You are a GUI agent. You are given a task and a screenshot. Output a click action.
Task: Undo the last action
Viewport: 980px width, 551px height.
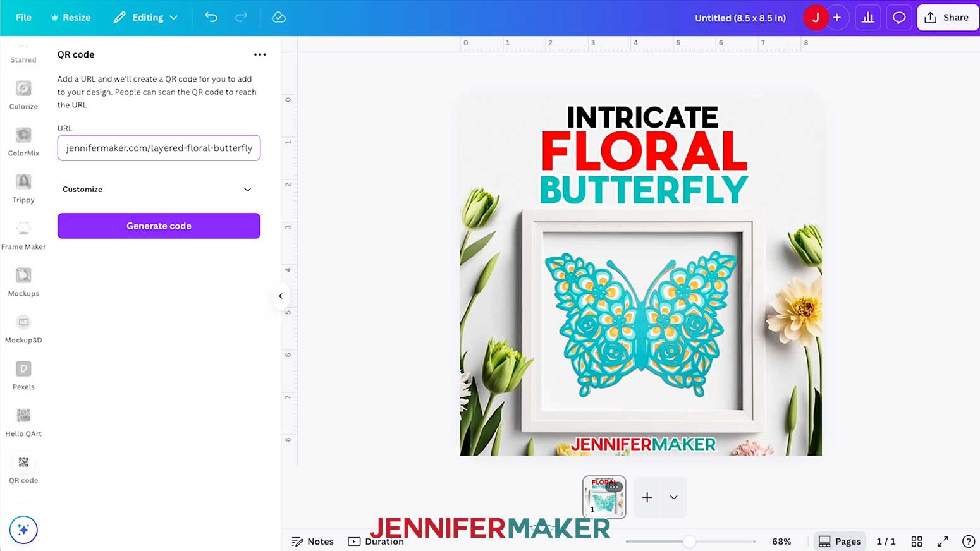click(x=211, y=18)
